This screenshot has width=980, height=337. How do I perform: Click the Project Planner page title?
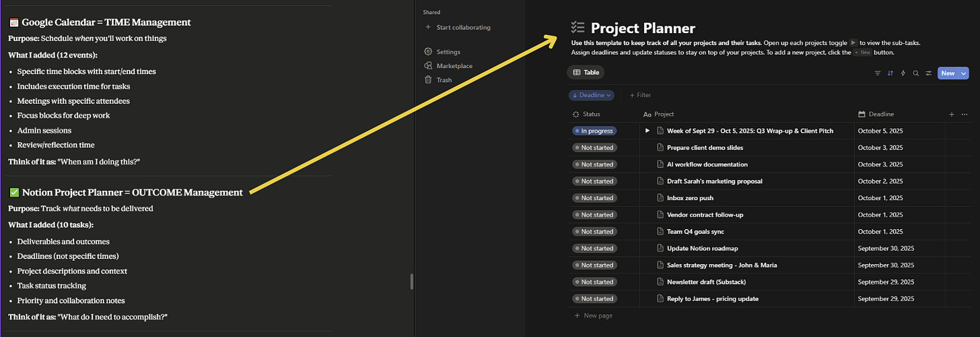(x=643, y=28)
